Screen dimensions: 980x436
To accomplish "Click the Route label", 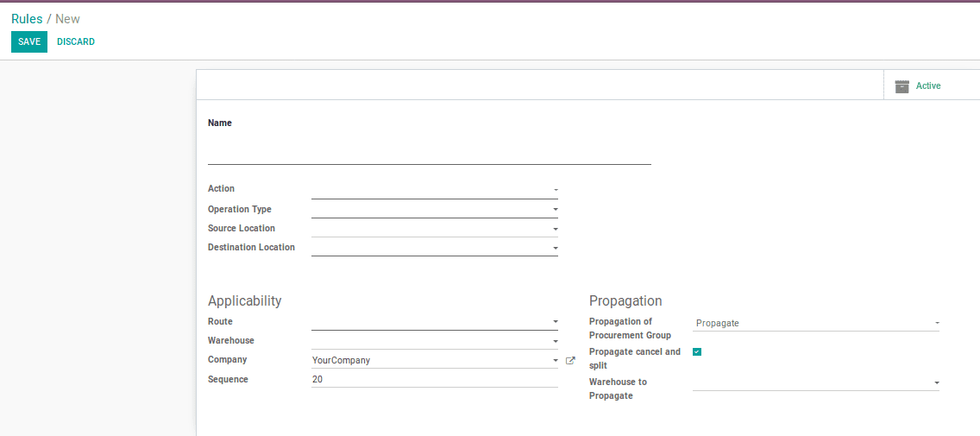I will (220, 321).
